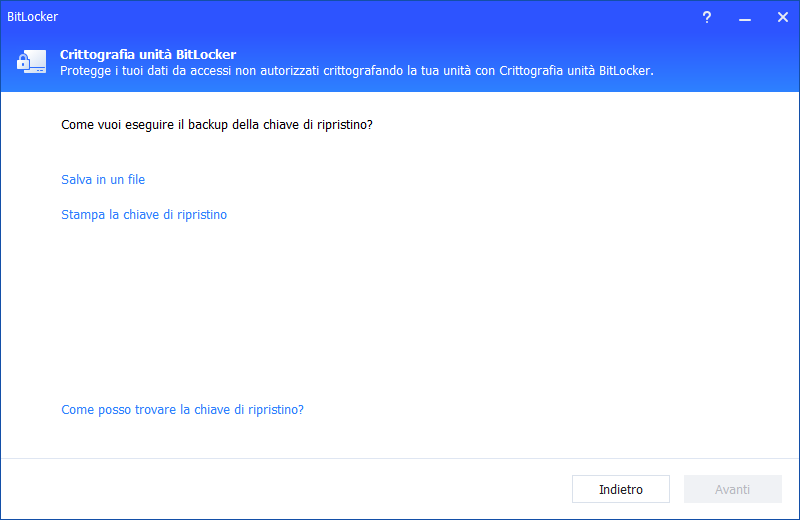Close the BitLocker dialog
The image size is (800, 520).
coord(783,17)
